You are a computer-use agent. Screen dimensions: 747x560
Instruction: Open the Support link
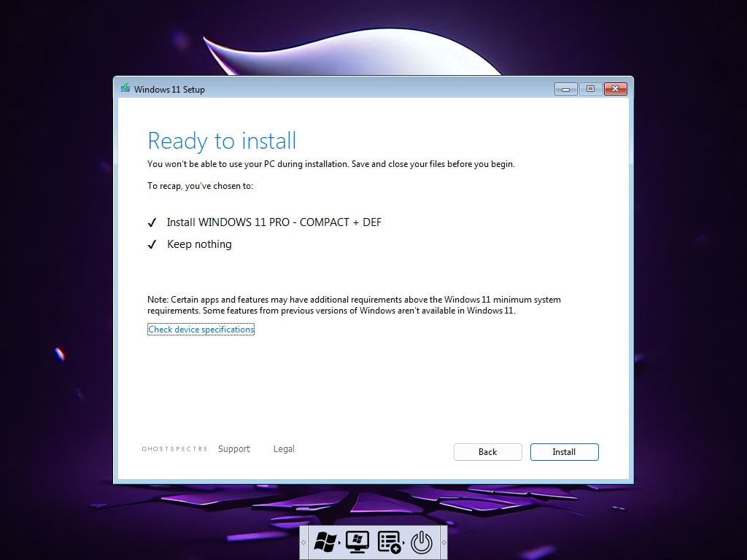click(234, 448)
